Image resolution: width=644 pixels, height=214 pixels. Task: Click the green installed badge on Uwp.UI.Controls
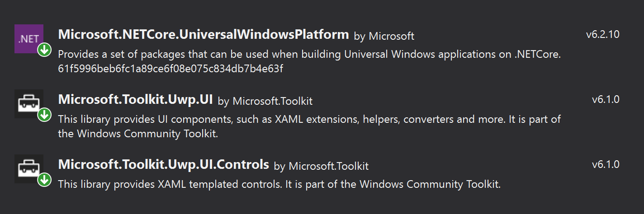point(44,181)
